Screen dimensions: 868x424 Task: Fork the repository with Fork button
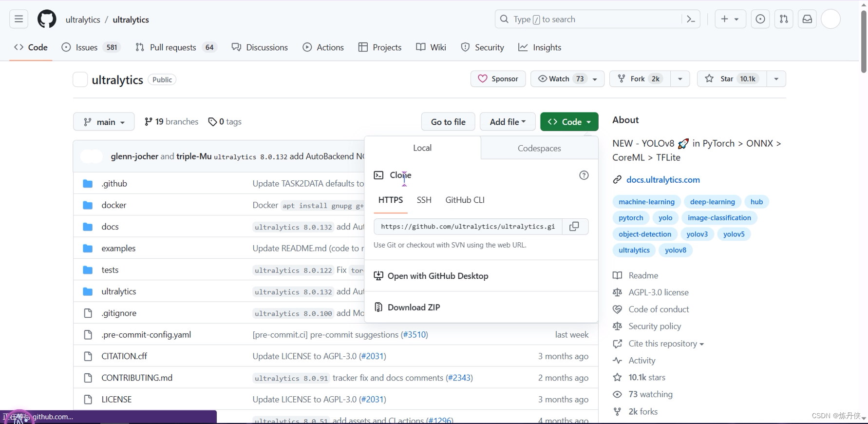(x=640, y=78)
